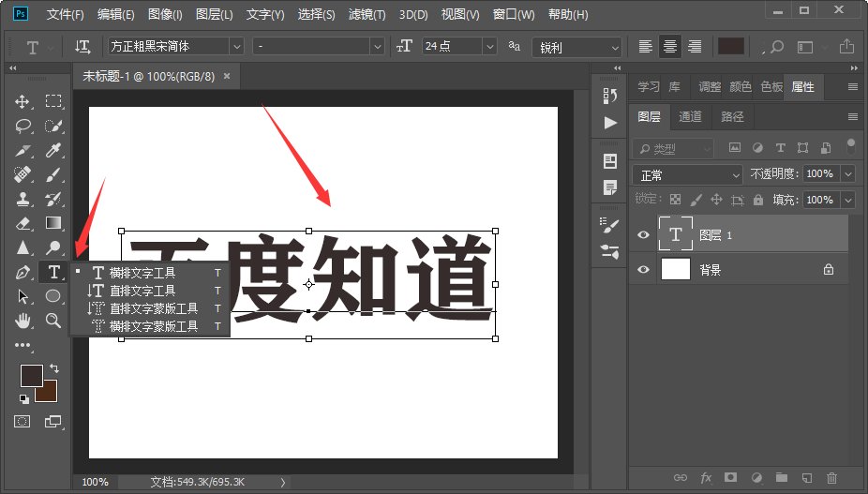Select the Gradient tool
The width and height of the screenshot is (868, 494).
coord(53,223)
